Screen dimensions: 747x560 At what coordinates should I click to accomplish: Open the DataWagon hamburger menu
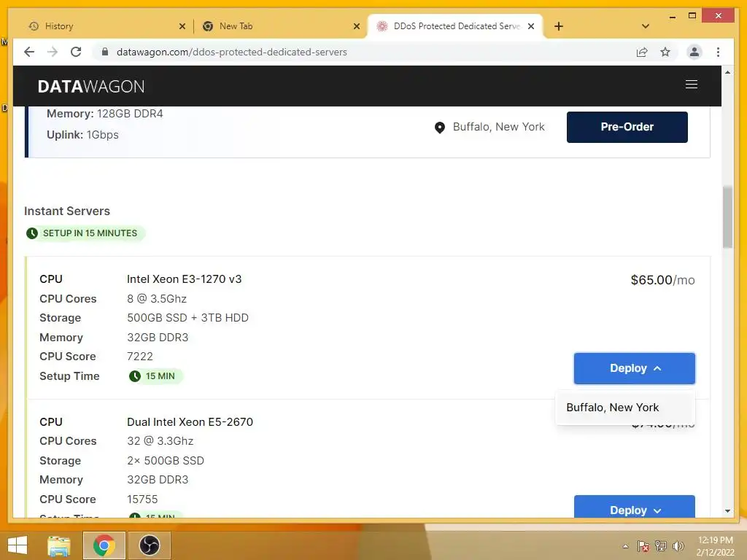coord(692,85)
